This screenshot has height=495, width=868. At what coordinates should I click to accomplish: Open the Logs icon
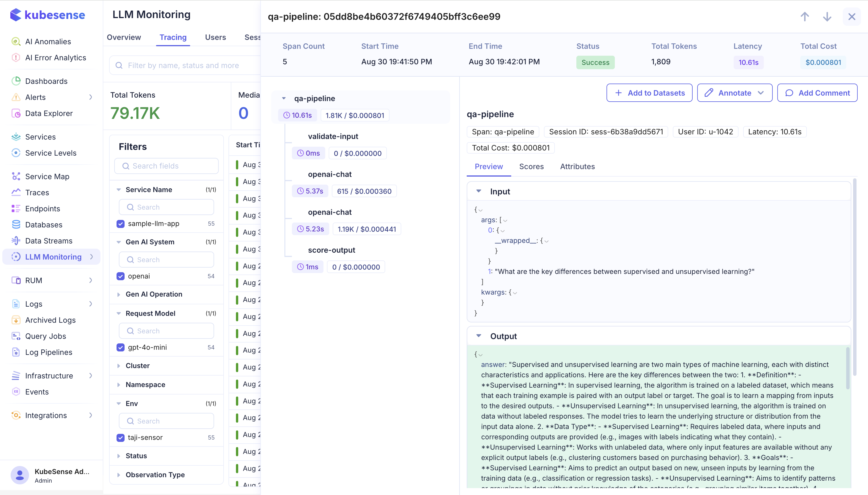15,303
